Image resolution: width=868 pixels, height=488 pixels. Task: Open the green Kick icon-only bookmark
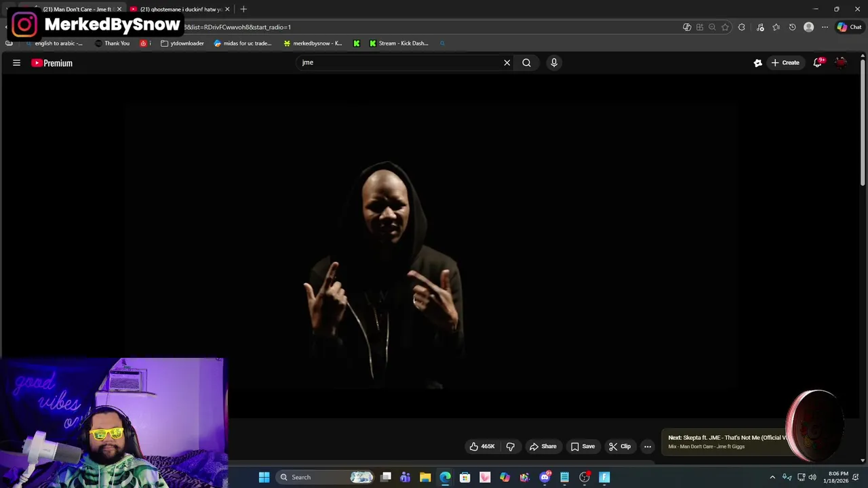[x=357, y=43]
